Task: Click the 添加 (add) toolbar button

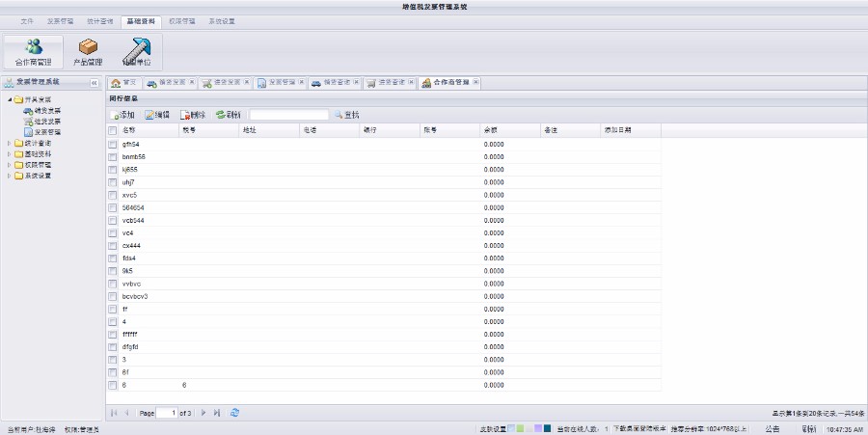Action: (122, 115)
